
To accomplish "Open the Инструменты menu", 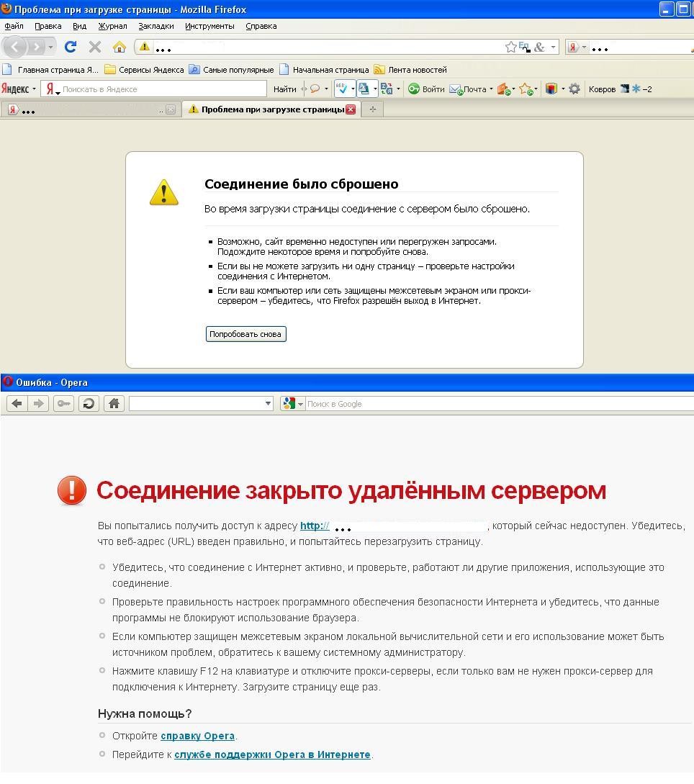I will point(209,26).
